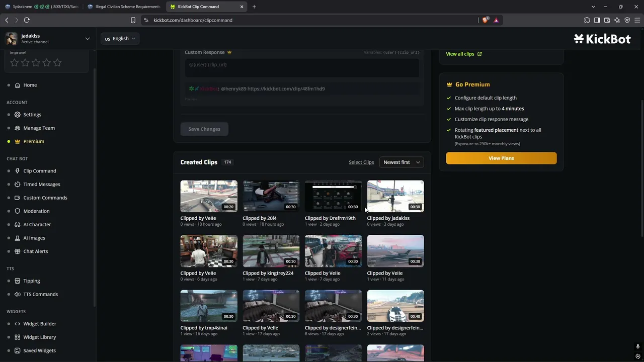Viewport: 644px width, 362px height.
Task: Click the Custom Response text field
Action: coord(302,68)
